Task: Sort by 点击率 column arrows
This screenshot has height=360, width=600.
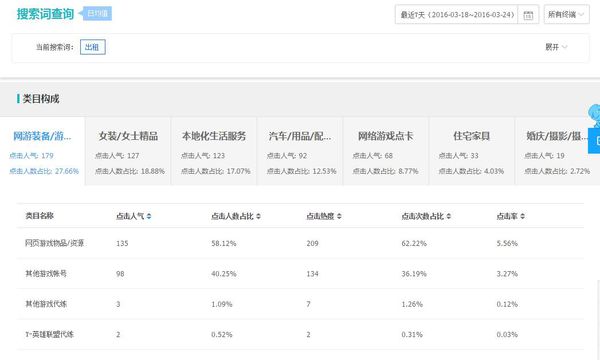Action: [x=522, y=216]
